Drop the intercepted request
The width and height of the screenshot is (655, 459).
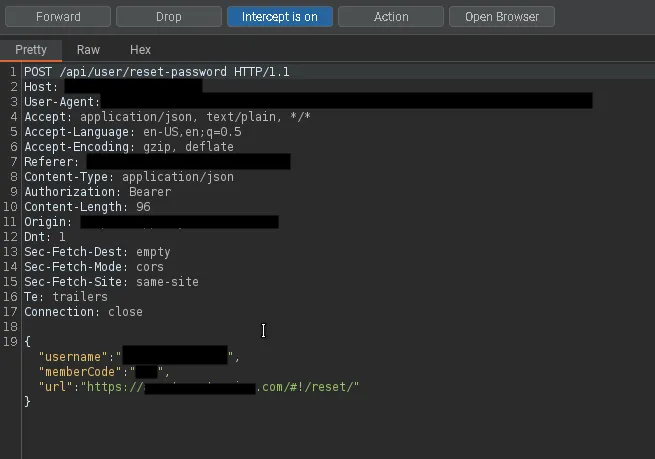point(169,17)
